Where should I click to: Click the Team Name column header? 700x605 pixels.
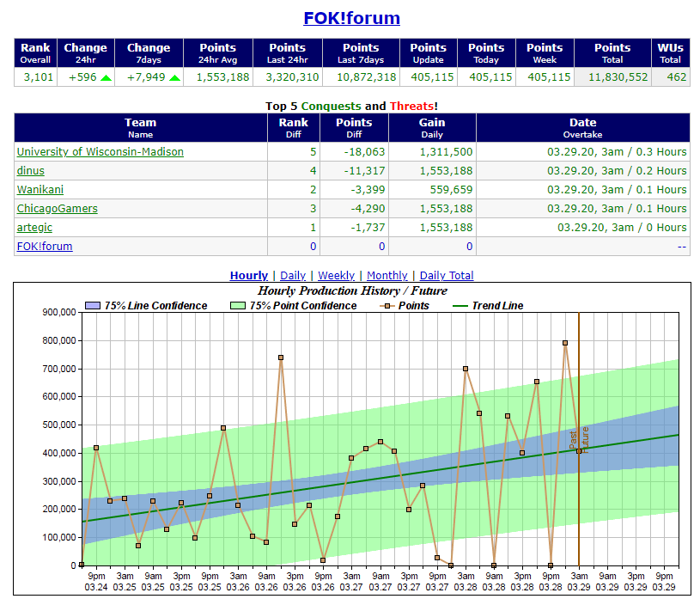pyautogui.click(x=141, y=128)
